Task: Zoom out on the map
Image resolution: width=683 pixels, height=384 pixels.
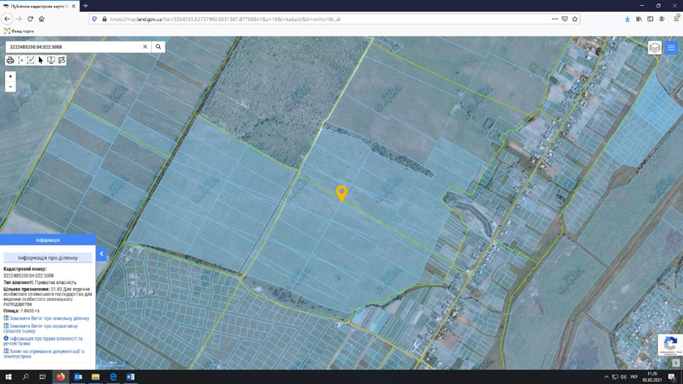Action: click(10, 87)
